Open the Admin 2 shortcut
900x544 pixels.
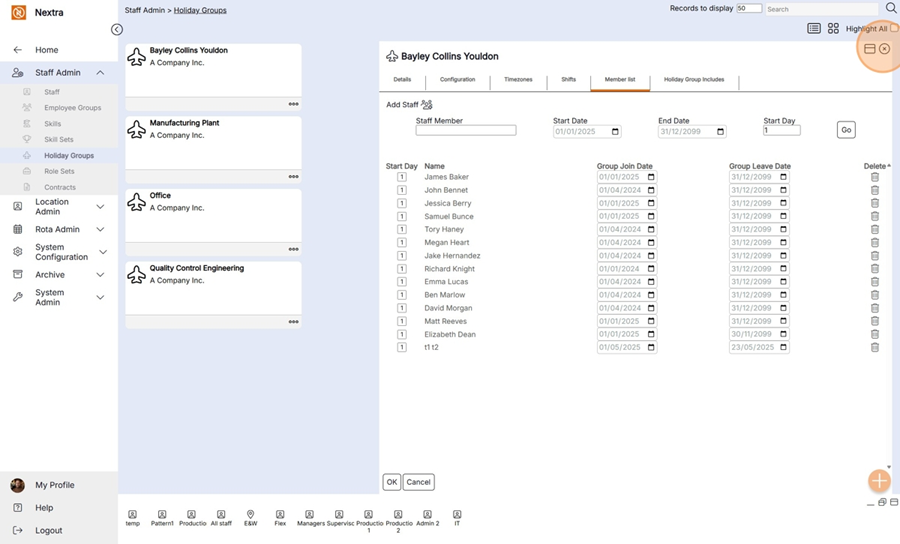click(428, 518)
